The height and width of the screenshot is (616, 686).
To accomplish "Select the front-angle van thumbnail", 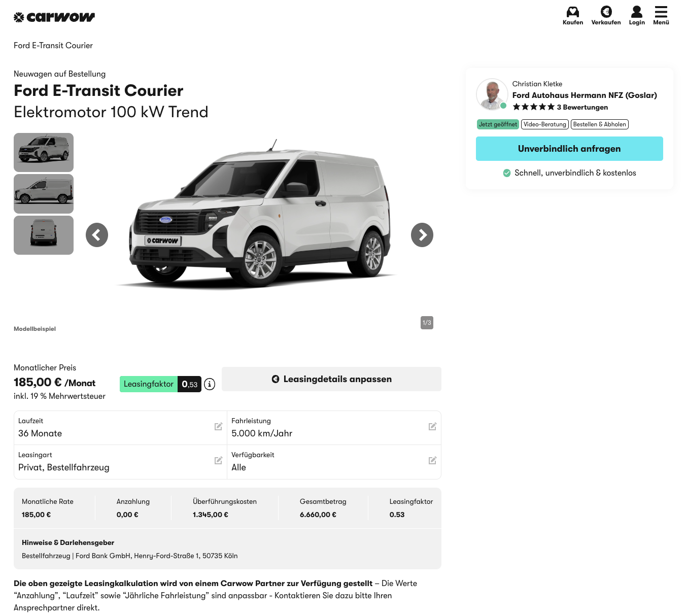I will pos(44,152).
